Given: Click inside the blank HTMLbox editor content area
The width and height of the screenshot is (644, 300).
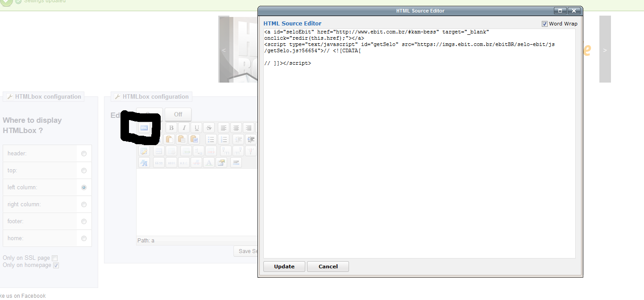Looking at the screenshot, I should pyautogui.click(x=197, y=202).
